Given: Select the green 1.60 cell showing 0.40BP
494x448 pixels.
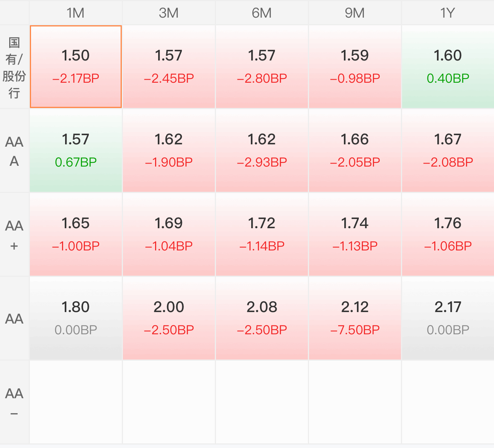Looking at the screenshot, I should pos(448,67).
